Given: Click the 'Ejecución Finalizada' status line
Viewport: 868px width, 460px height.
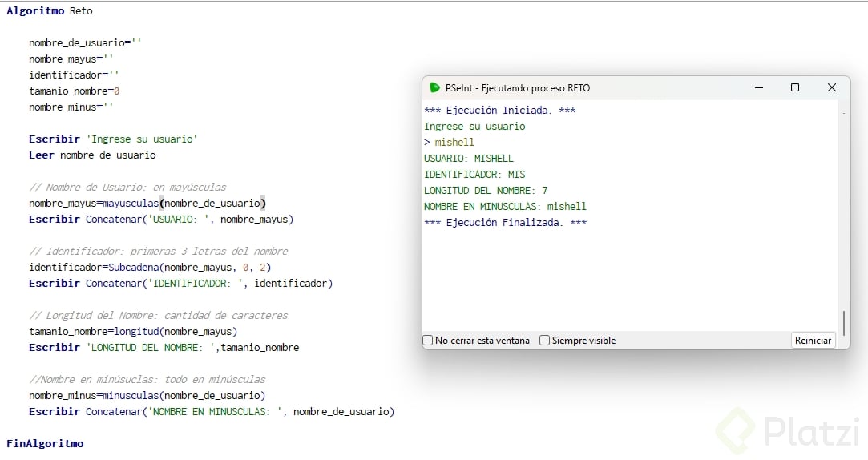Looking at the screenshot, I should 505,223.
